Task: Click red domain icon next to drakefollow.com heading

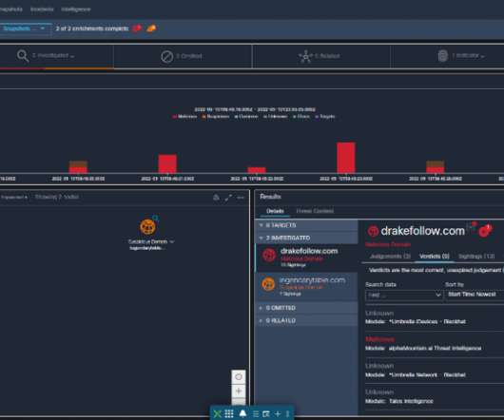Action: 373,231
